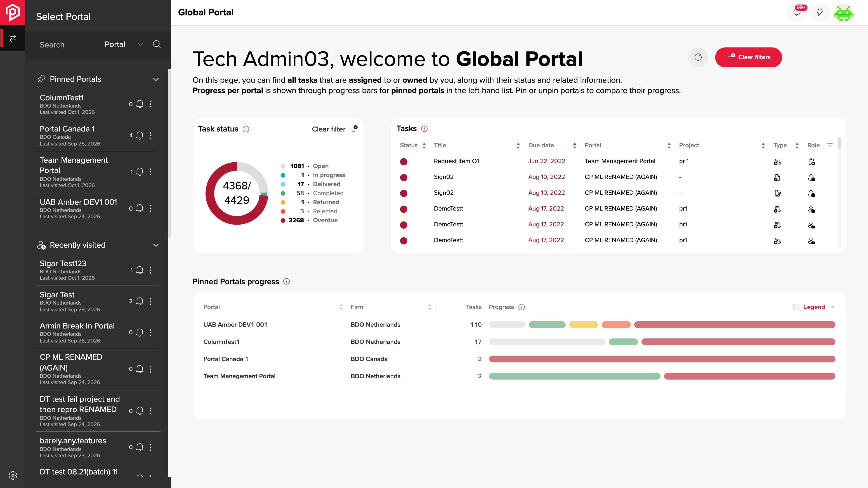Click the Clear filters red button
Image resolution: width=868 pixels, height=488 pixels.
[x=748, y=57]
